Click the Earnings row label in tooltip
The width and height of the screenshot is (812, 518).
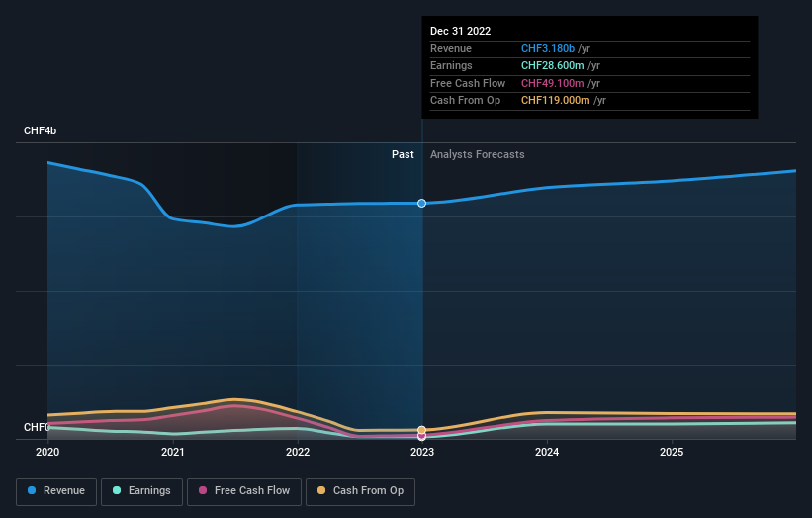[451, 65]
